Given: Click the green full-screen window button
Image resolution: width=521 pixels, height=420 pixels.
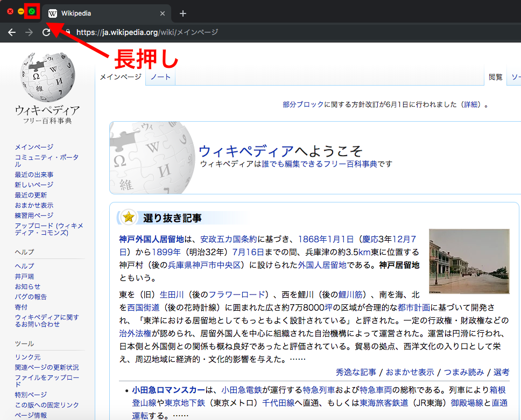Looking at the screenshot, I should click(x=32, y=11).
